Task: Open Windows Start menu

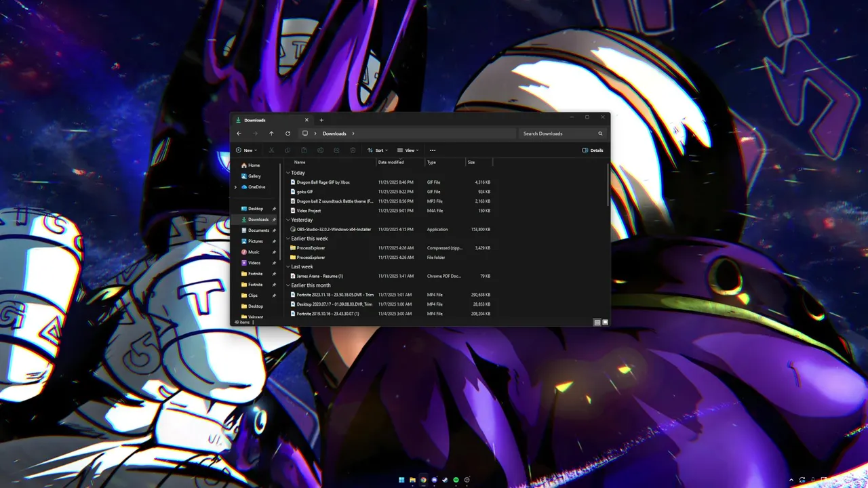Action: [401, 480]
